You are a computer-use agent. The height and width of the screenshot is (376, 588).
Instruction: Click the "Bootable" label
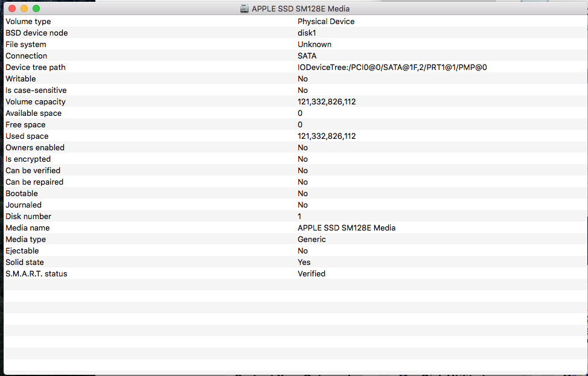22,194
